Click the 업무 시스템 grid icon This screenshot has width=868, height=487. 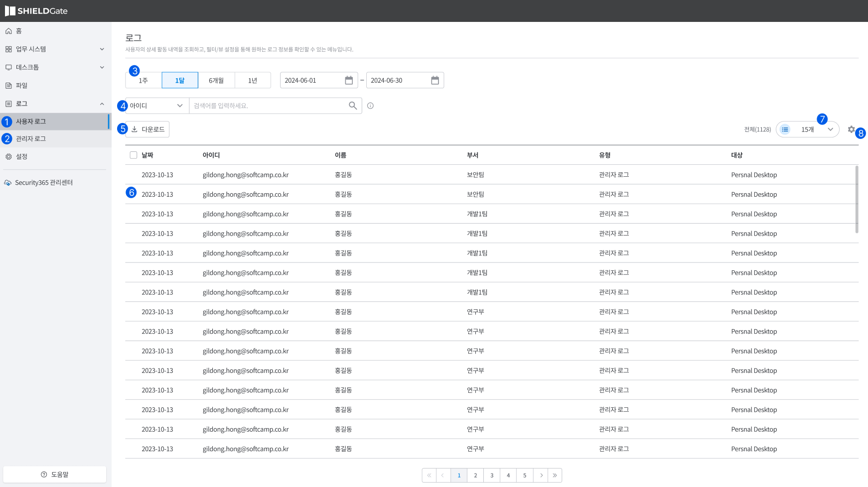pos(8,49)
